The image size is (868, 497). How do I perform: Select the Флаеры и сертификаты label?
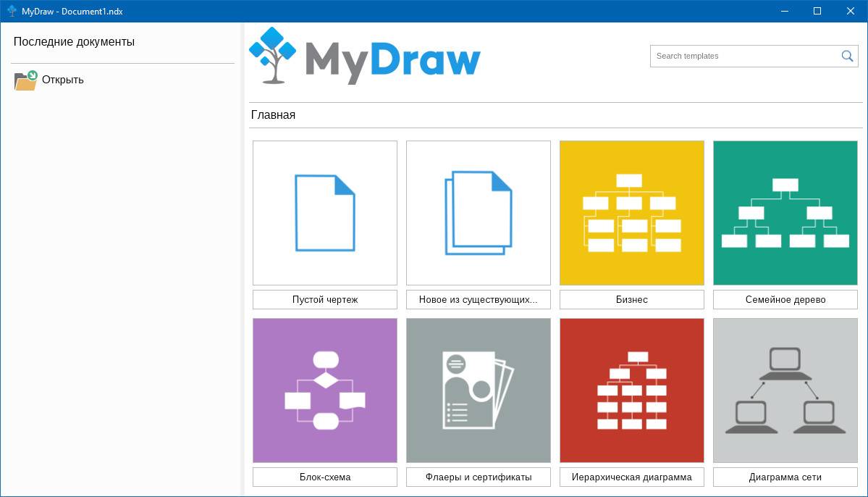click(x=479, y=477)
